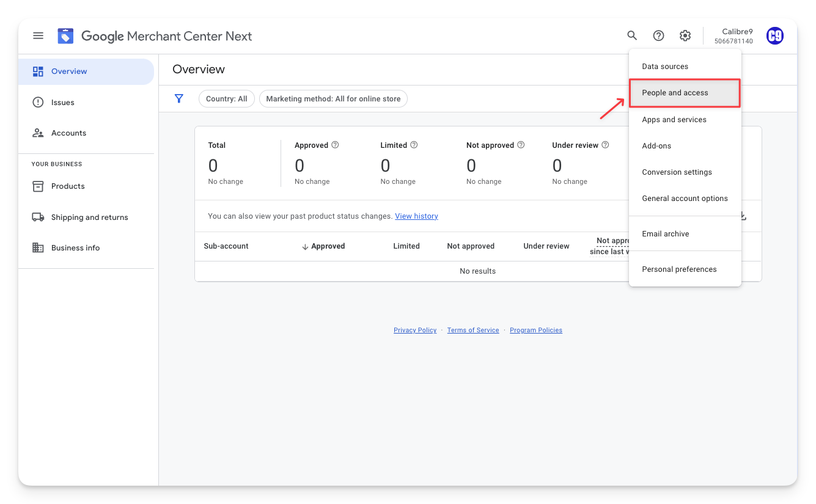
Task: Open the Country: All filter chip
Action: click(226, 98)
